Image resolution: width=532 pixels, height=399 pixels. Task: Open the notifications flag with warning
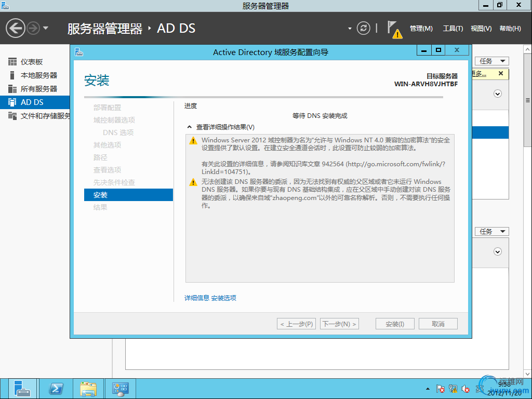[394, 29]
